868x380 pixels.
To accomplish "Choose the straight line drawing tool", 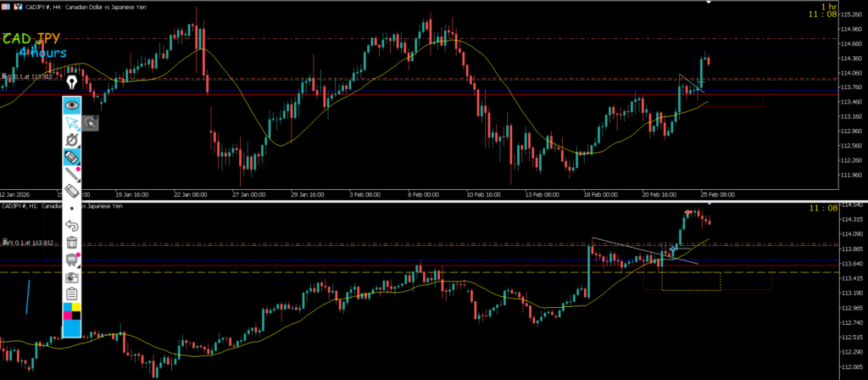I will [x=72, y=175].
